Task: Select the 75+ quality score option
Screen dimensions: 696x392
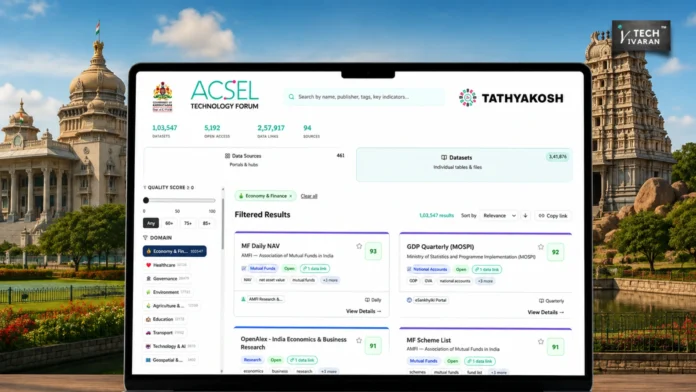Action: pyautogui.click(x=188, y=223)
